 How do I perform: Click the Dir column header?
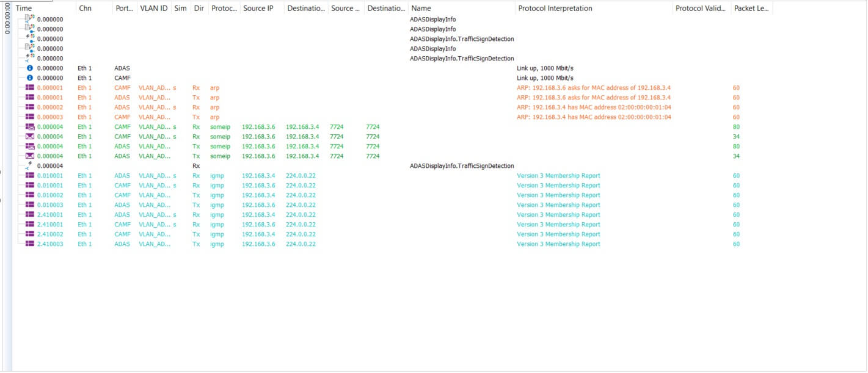(x=198, y=9)
